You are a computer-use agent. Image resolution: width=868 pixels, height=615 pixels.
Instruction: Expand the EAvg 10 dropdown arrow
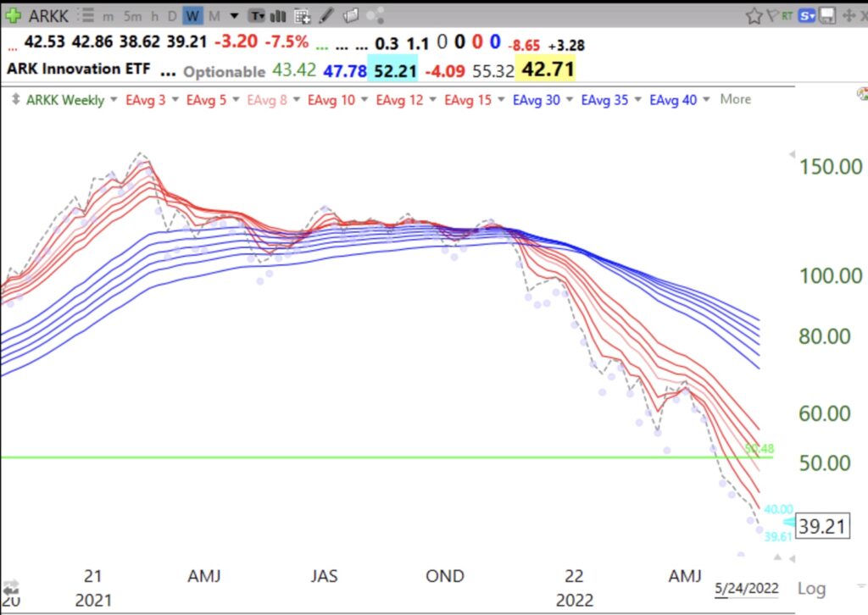tap(364, 100)
